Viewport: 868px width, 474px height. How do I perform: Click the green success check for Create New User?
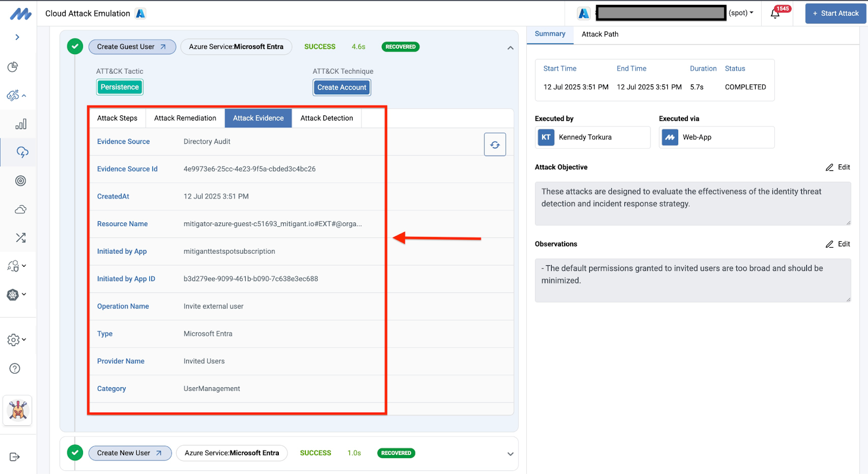click(x=75, y=452)
